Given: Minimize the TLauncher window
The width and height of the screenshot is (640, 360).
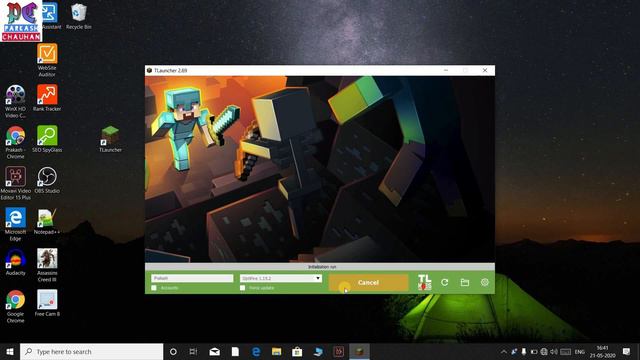Looking at the screenshot, I should 446,70.
